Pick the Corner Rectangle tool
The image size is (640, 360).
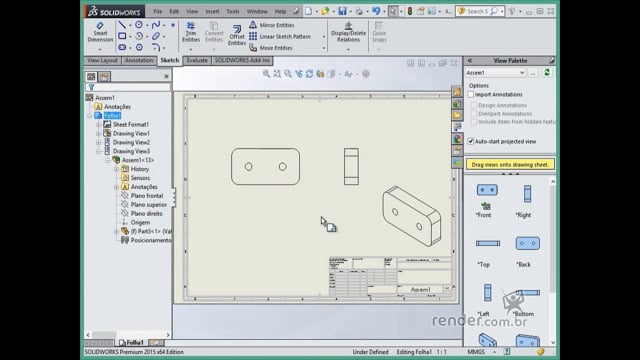(x=122, y=36)
